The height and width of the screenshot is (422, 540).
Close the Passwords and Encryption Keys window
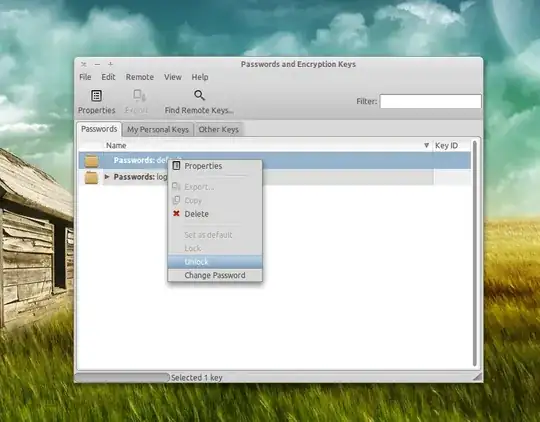[x=84, y=64]
